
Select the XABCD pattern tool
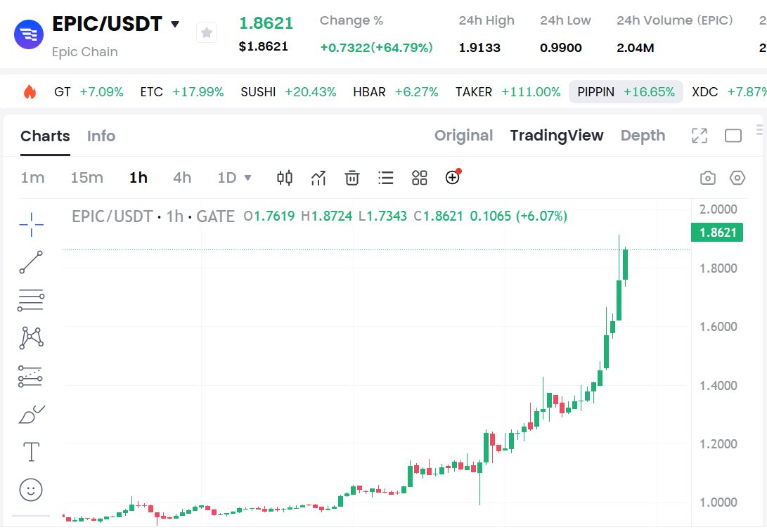32,338
